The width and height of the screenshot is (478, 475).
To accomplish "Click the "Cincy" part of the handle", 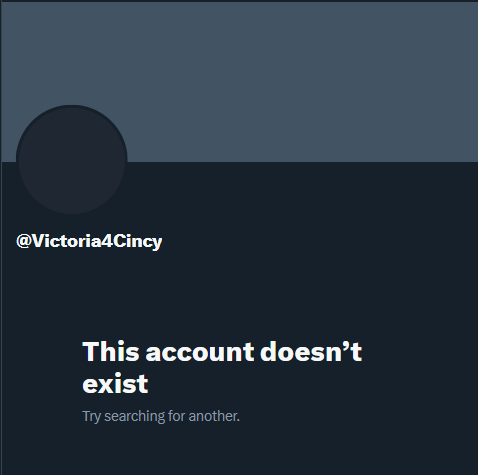I will 138,241.
